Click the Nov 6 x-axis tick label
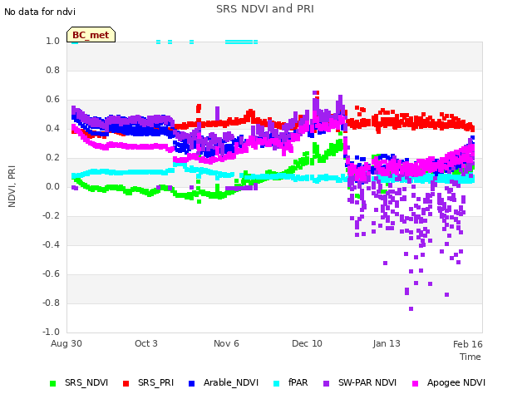 [x=226, y=343]
